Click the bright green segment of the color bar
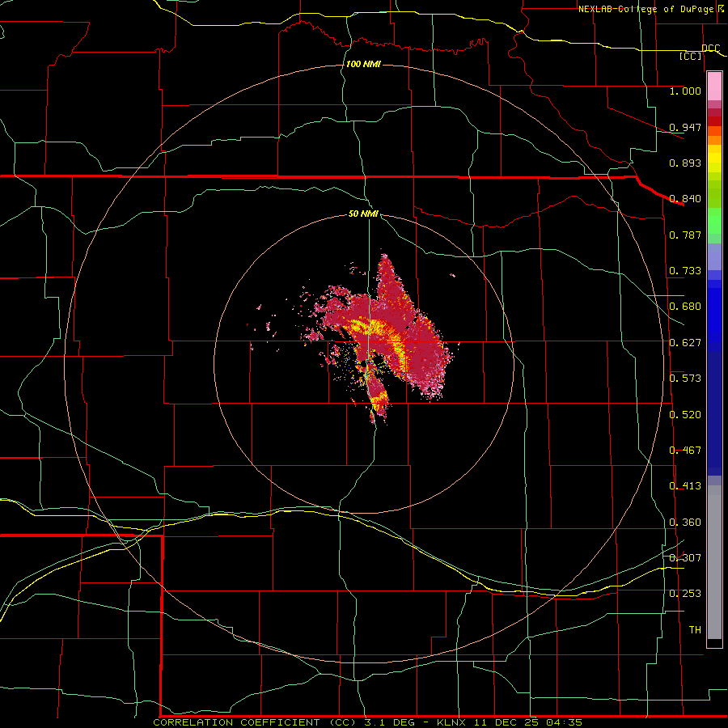Screen dimensions: 728x728 coord(714,221)
